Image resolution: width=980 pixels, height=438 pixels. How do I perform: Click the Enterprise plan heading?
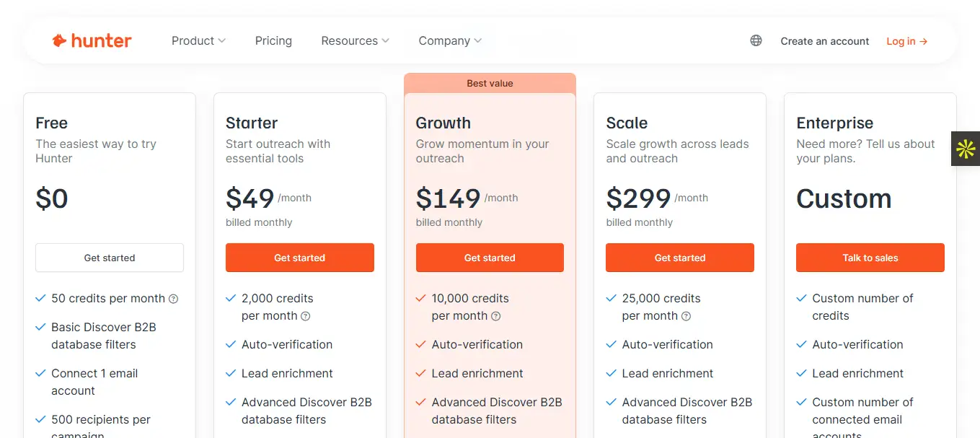(x=834, y=123)
